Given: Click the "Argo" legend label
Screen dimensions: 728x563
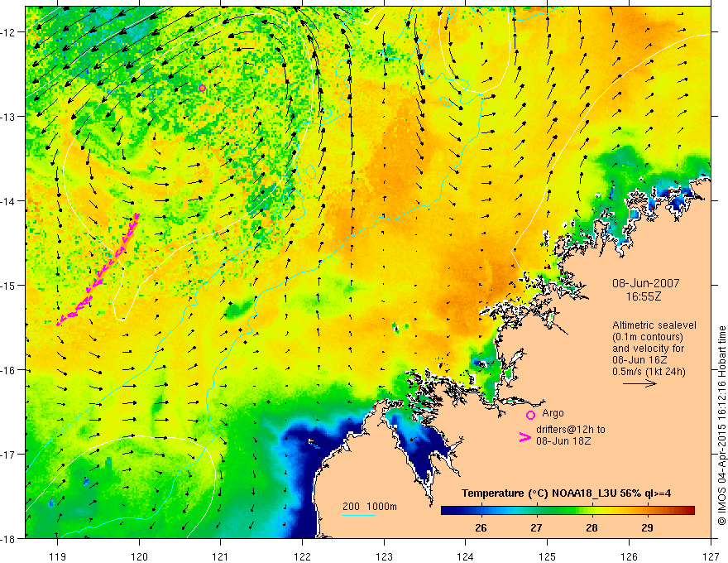Looking at the screenshot, I should click(553, 413).
